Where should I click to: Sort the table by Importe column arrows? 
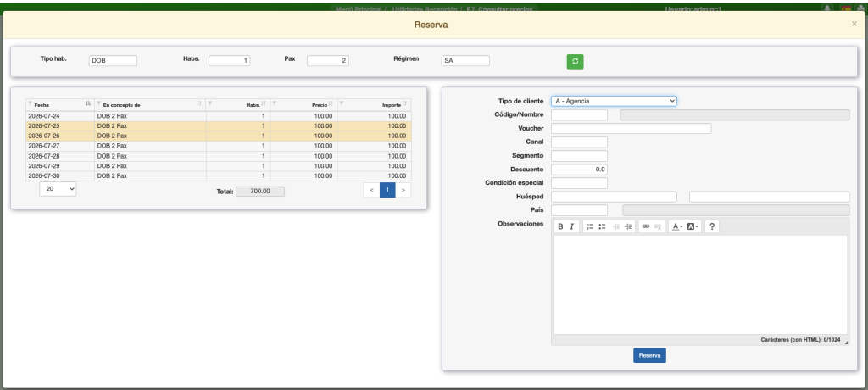tap(404, 103)
